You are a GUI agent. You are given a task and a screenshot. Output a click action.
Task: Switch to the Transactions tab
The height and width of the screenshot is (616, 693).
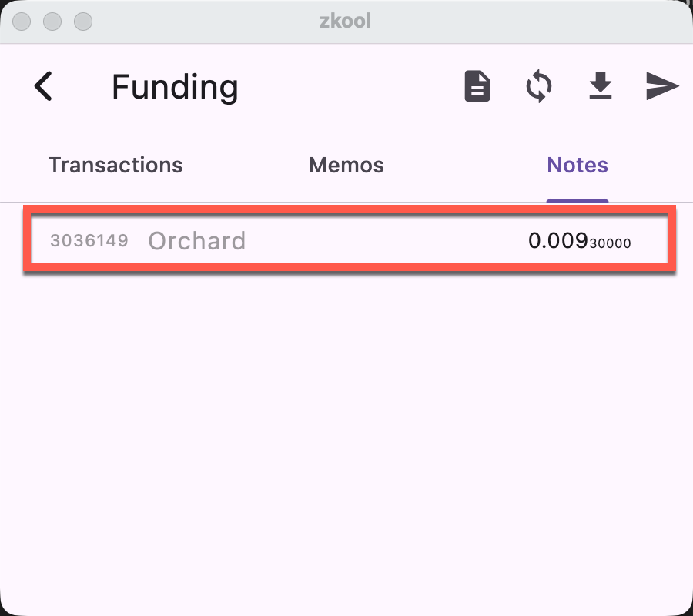(x=115, y=166)
